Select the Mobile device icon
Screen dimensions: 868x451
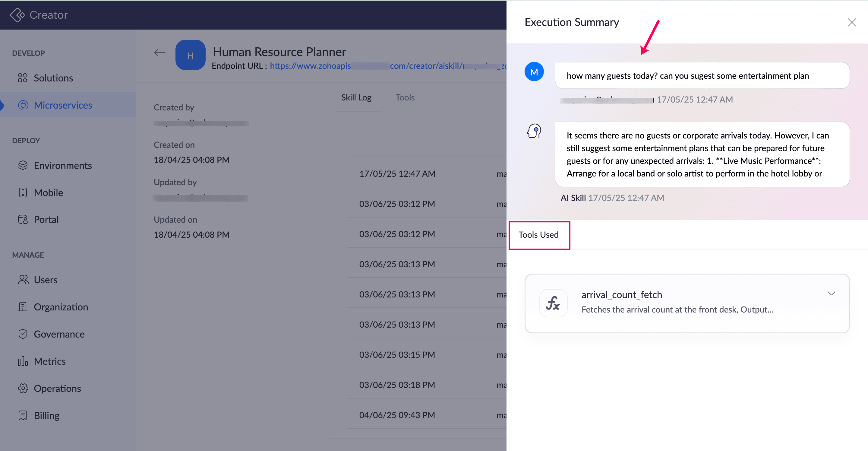point(23,192)
